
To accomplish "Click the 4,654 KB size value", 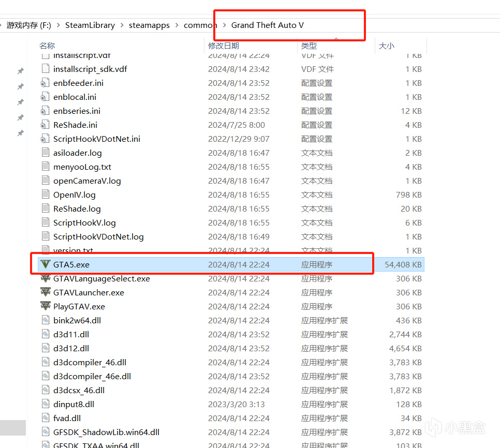I will click(x=405, y=348).
